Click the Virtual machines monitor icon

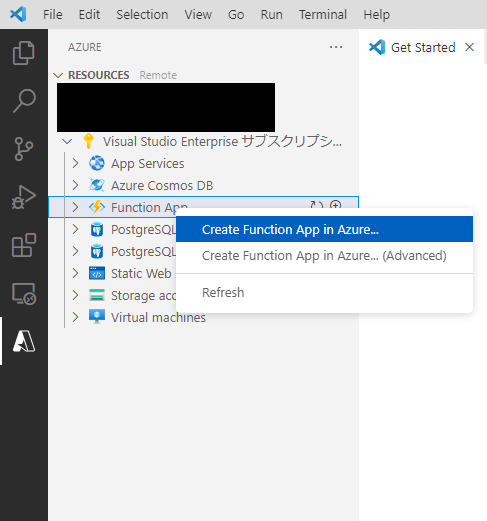97,317
